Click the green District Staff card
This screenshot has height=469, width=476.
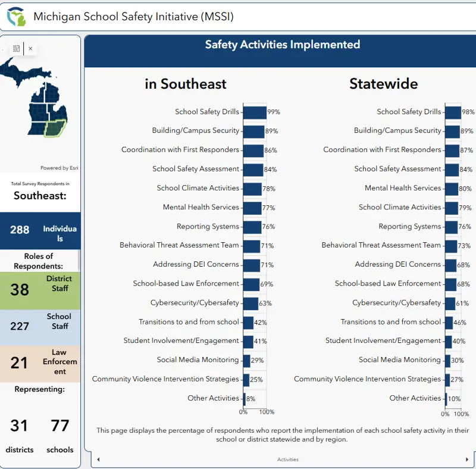pyautogui.click(x=40, y=289)
